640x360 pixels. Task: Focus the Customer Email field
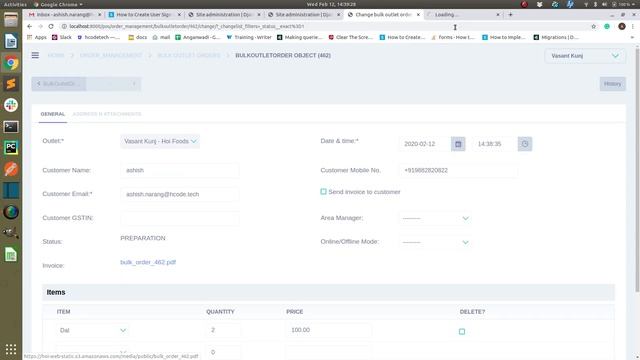(x=180, y=194)
